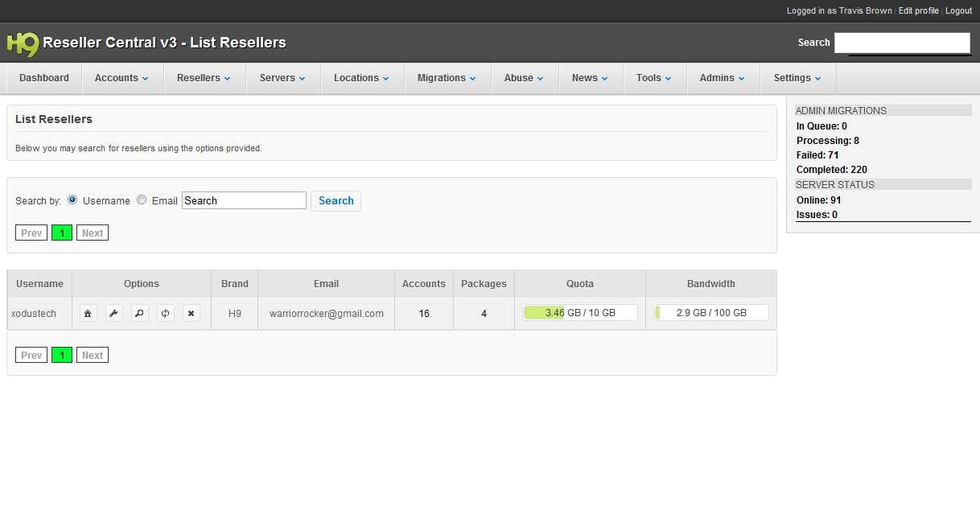Click the wrench icon for xodustech
This screenshot has height=527, width=980.
point(114,314)
